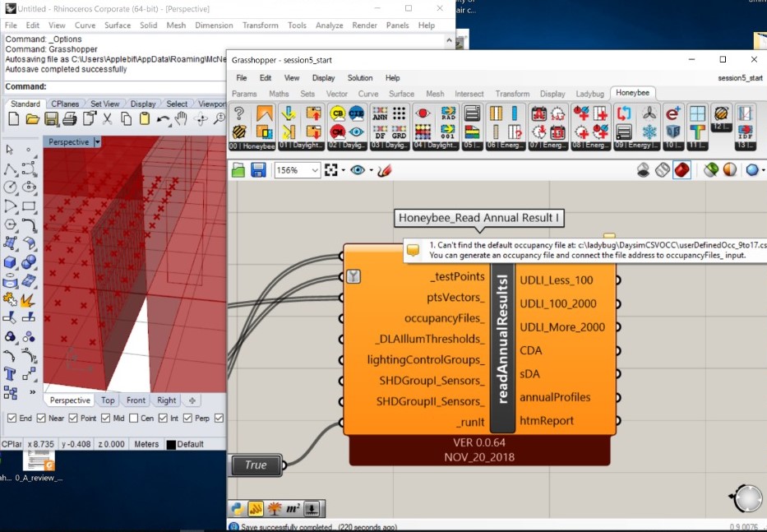
Task: Open the 156% zoom level dropdown
Action: coord(315,170)
